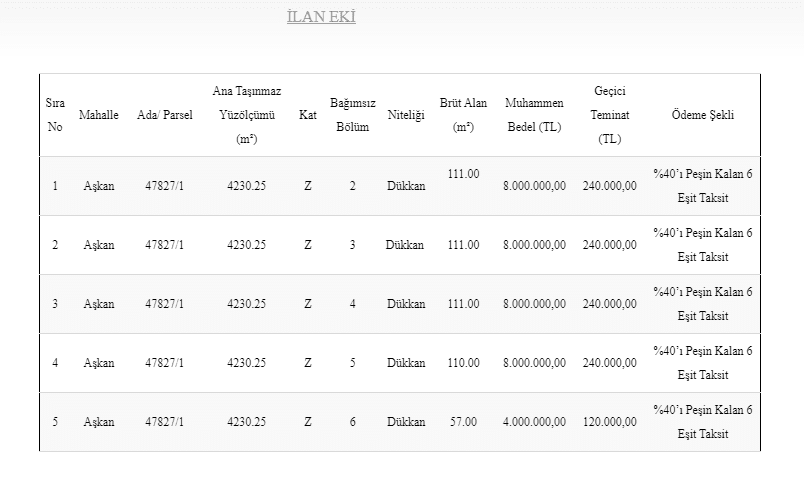The width and height of the screenshot is (804, 483).
Task: Click the Ada/ Parsel column header
Action: coord(164,115)
